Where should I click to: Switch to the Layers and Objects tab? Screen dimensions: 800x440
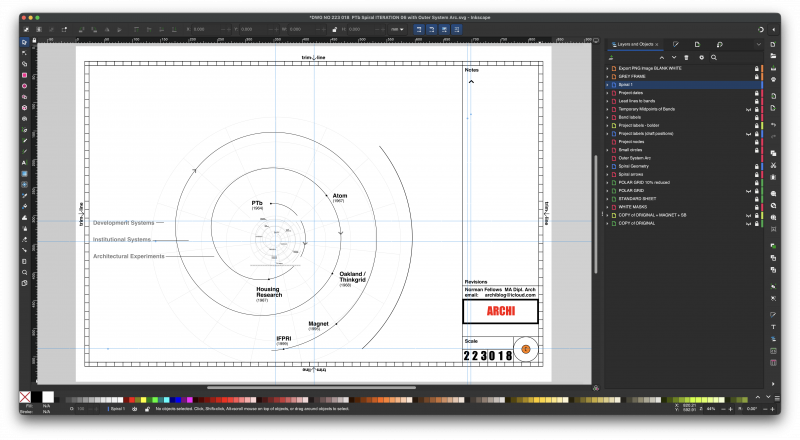pyautogui.click(x=635, y=44)
